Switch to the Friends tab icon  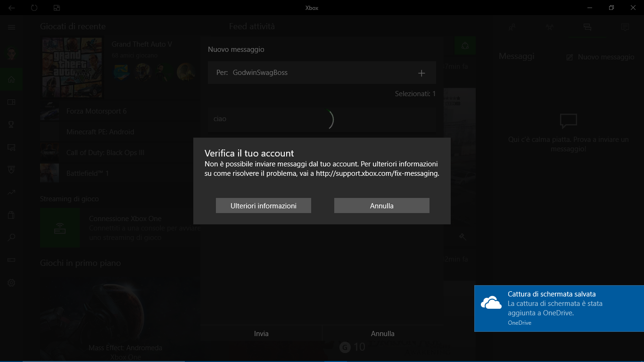coord(512,27)
